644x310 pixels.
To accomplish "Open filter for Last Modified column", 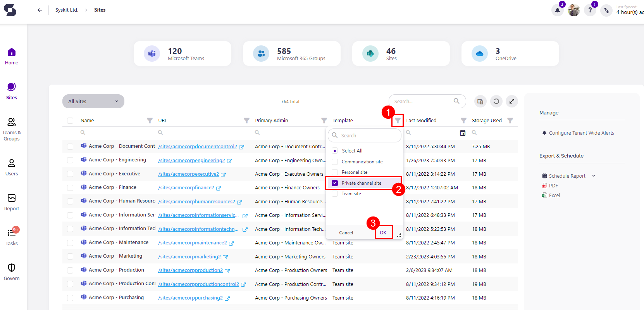I will pos(463,121).
